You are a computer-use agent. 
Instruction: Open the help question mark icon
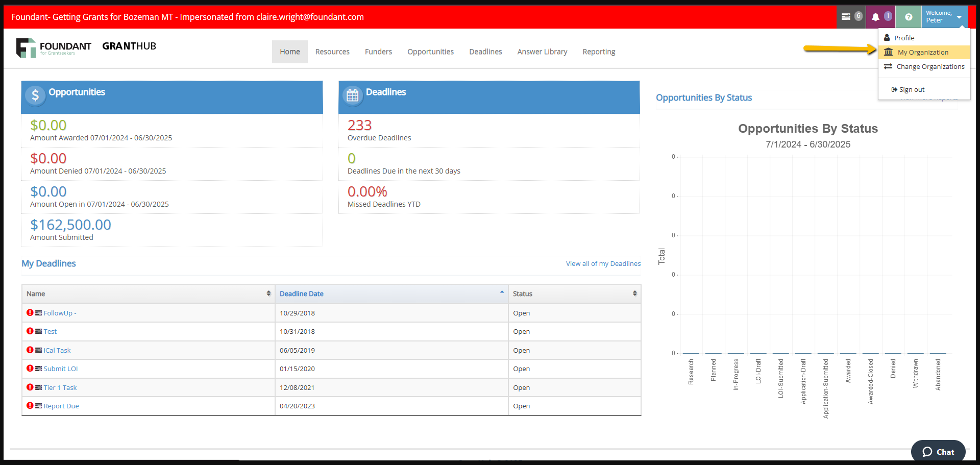coord(909,17)
